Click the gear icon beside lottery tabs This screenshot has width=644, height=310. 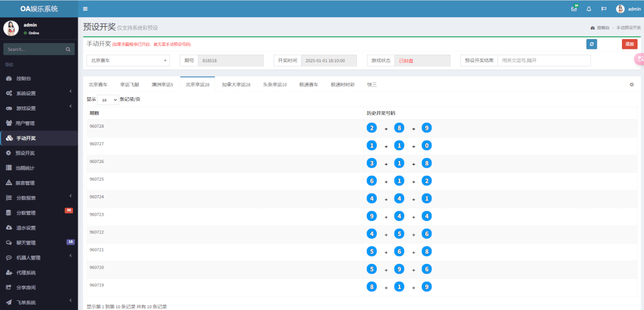tap(632, 85)
